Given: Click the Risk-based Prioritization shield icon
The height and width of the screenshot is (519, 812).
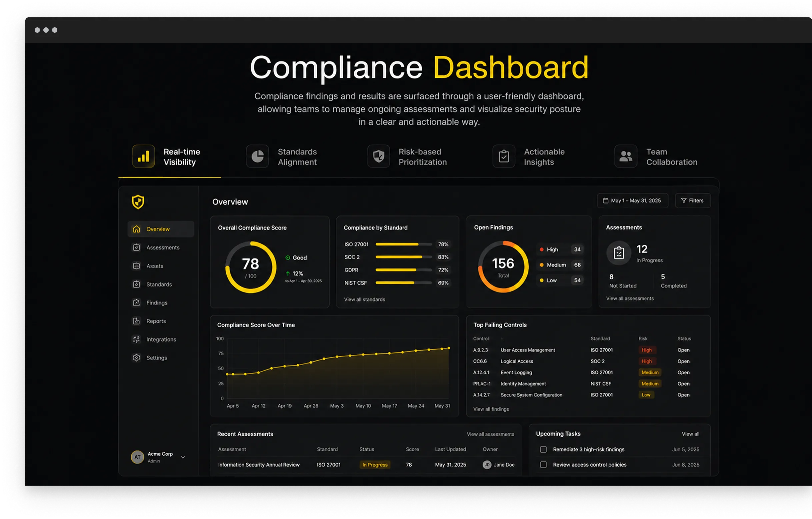Looking at the screenshot, I should [379, 156].
